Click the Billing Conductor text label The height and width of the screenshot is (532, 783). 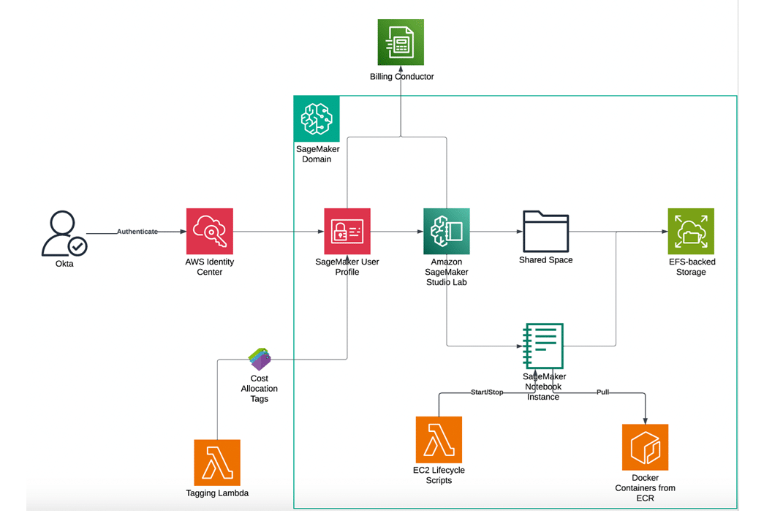point(401,76)
